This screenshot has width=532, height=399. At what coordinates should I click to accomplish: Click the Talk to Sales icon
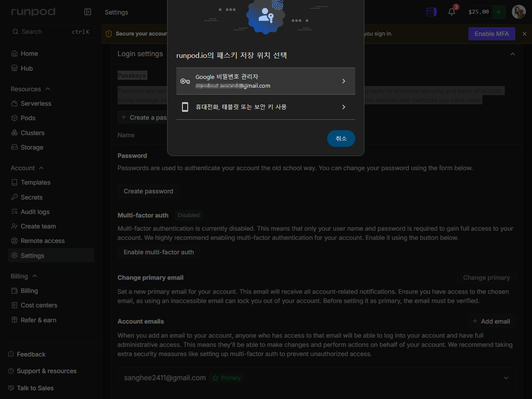tap(11, 388)
